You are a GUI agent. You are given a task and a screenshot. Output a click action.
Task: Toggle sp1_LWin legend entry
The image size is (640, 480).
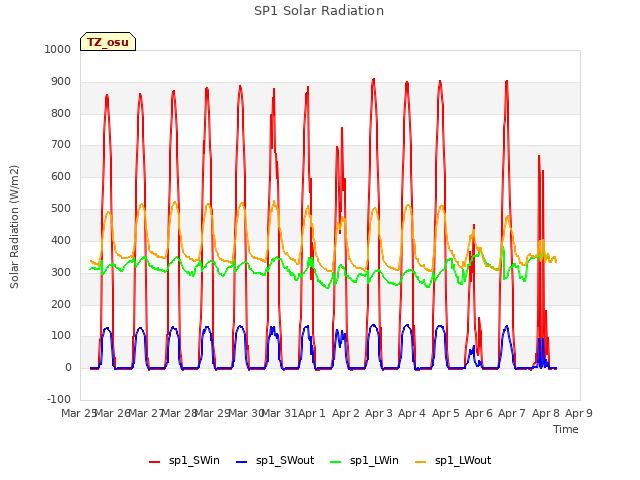364,461
